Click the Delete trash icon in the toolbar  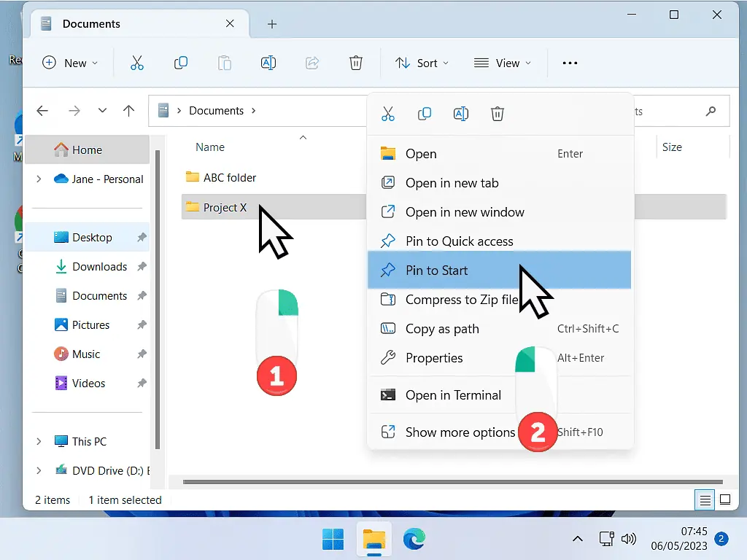356,63
